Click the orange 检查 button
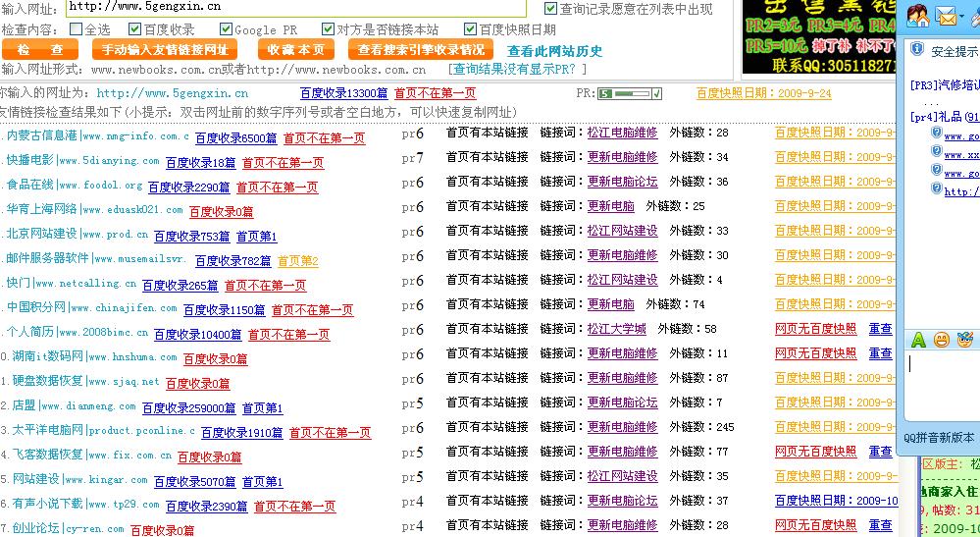 click(40, 49)
